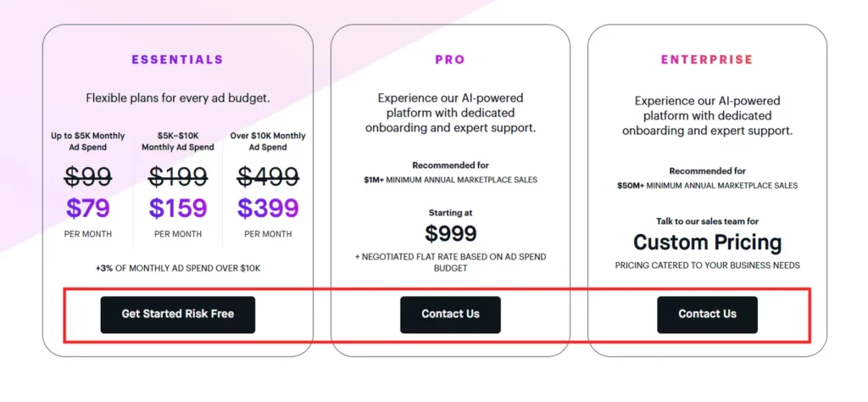
Task: Pick the $399 per month price
Action: click(x=268, y=208)
